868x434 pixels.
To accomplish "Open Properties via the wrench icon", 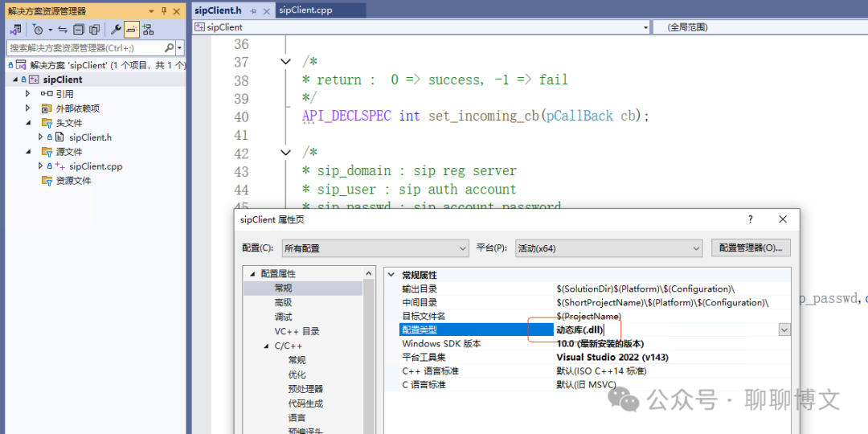I will (116, 30).
